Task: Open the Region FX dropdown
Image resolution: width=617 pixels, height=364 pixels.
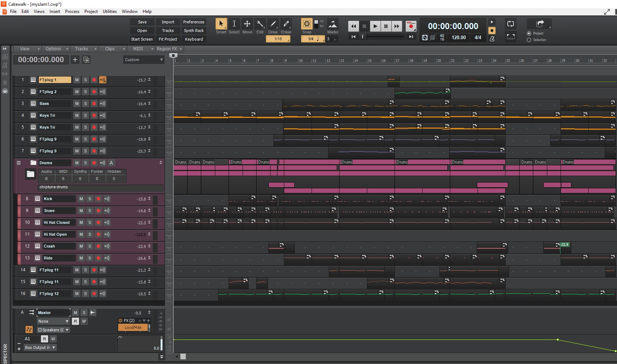Action: 170,49
